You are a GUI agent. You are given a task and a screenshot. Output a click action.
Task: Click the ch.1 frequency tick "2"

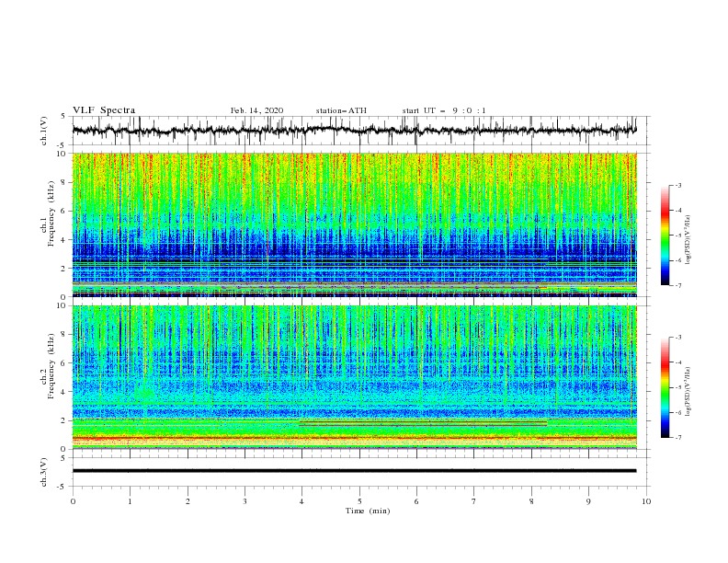[x=65, y=268]
